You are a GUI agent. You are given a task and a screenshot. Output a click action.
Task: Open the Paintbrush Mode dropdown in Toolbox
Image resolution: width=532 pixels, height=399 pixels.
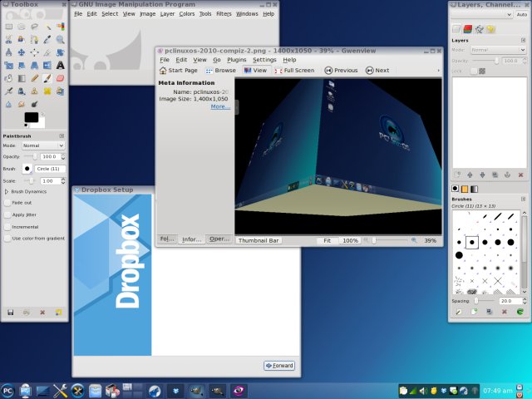43,145
